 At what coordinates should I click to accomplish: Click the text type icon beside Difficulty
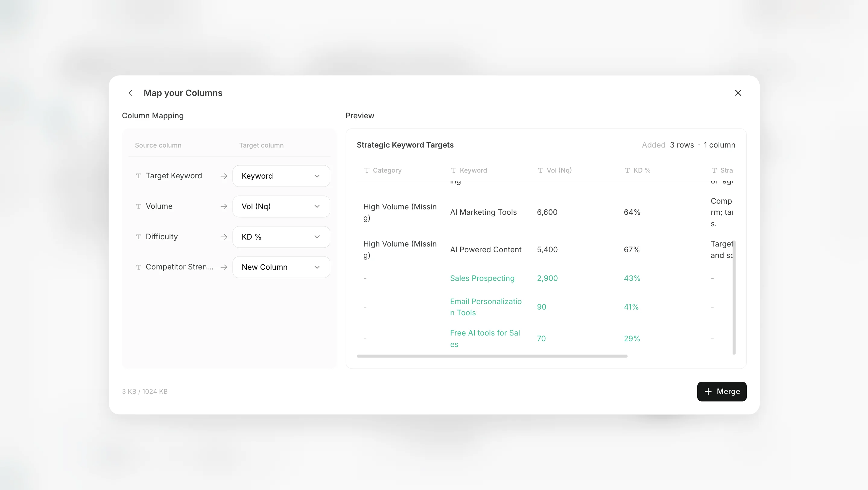coord(138,237)
